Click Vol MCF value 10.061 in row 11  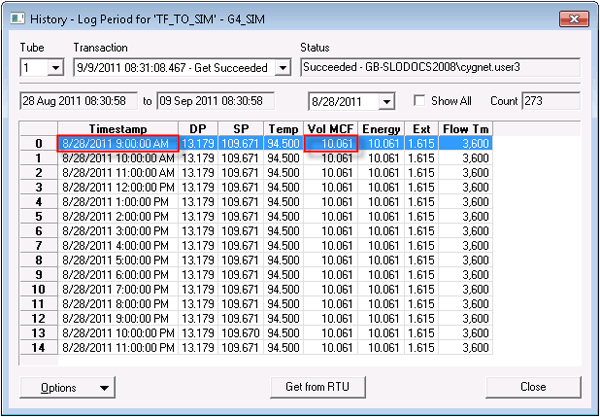point(331,303)
